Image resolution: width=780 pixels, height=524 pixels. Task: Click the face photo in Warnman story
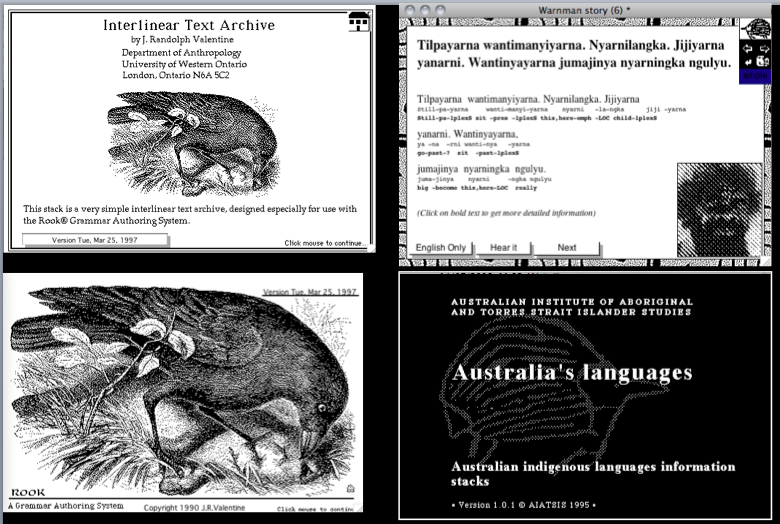click(x=719, y=210)
